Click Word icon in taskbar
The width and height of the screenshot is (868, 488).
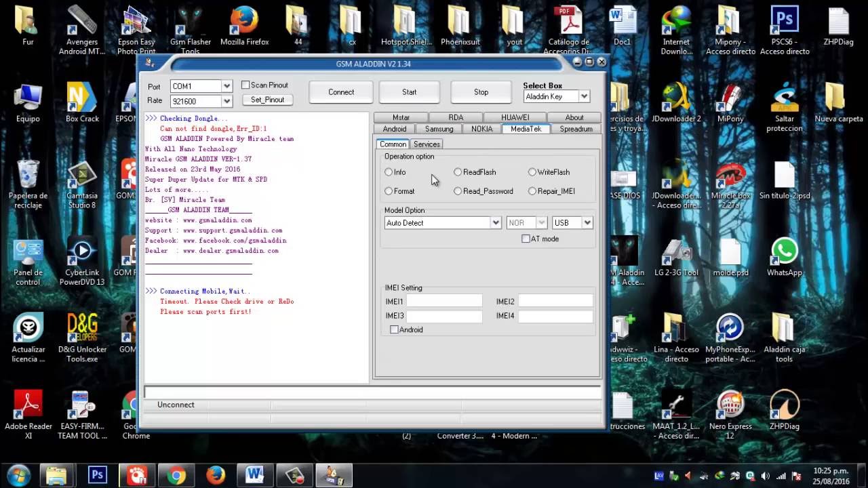click(255, 475)
